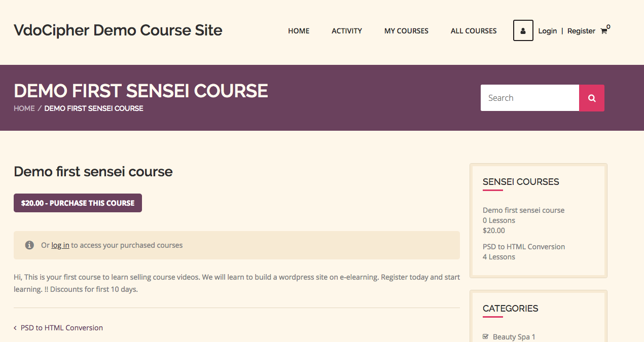Click the $20.00 Purchase This Course button
The width and height of the screenshot is (644, 342).
[78, 203]
